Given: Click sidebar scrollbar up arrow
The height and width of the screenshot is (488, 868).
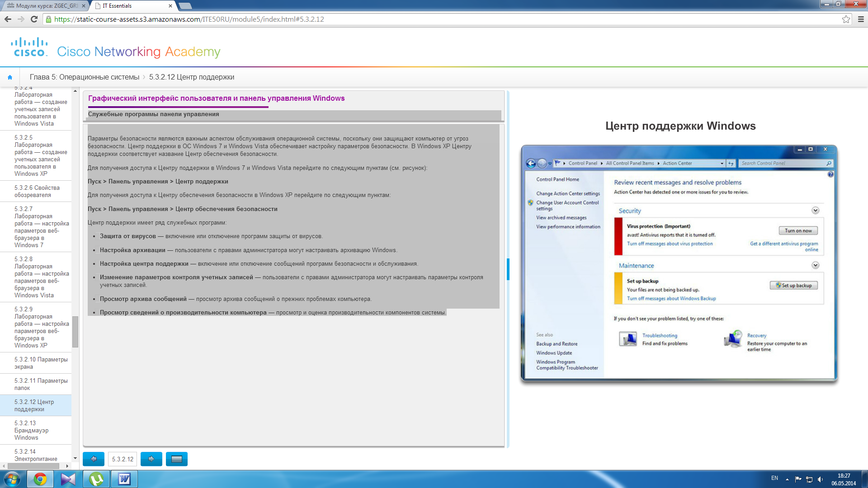Looking at the screenshot, I should 75,91.
